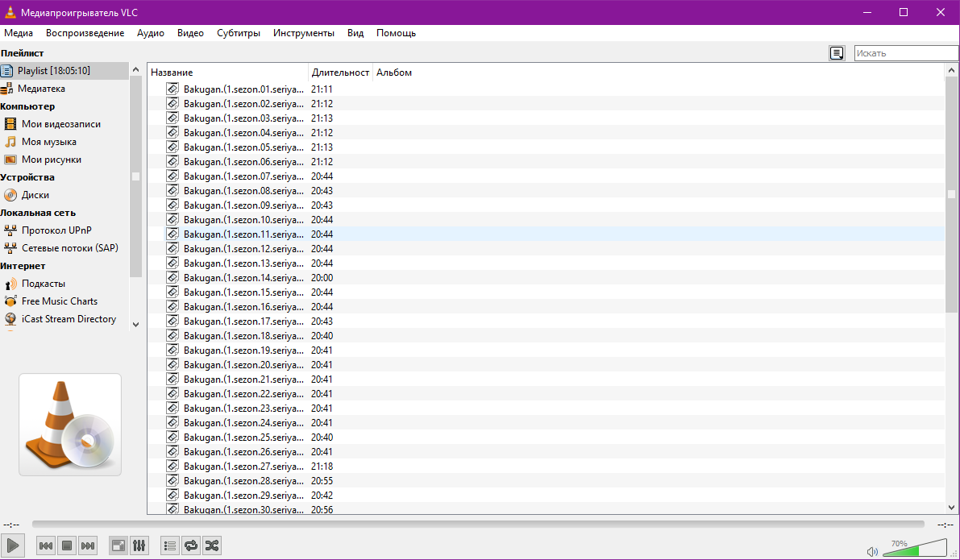The height and width of the screenshot is (560, 960).
Task: Open Диски in the sidebar
Action: tap(35, 195)
